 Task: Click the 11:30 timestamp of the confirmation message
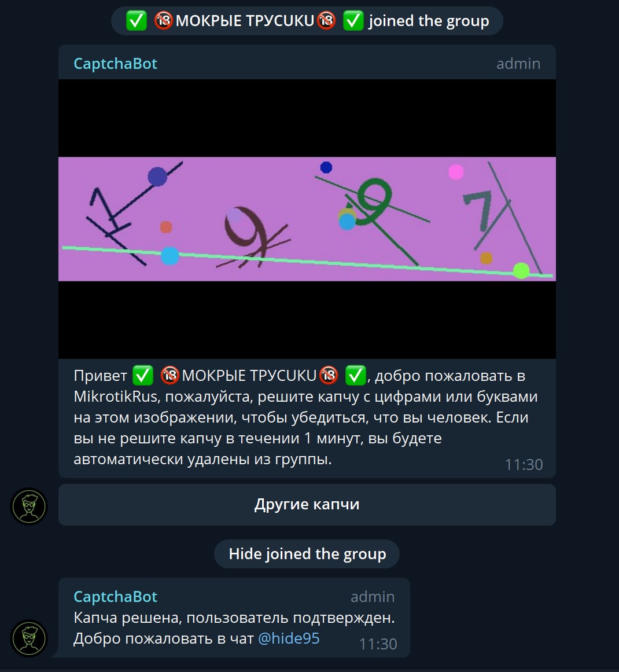coord(378,644)
